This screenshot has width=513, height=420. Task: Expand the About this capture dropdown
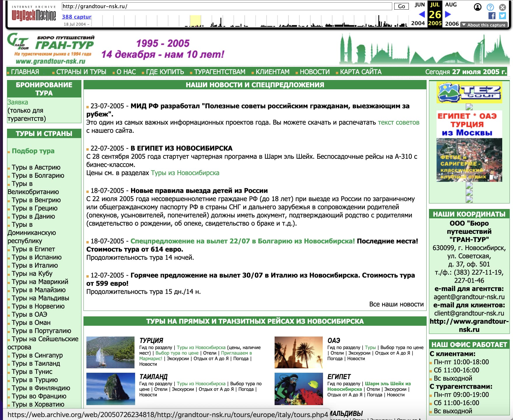(x=484, y=25)
